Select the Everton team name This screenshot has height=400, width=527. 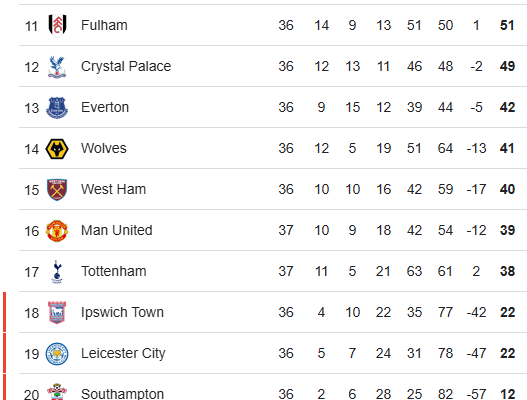(x=105, y=108)
